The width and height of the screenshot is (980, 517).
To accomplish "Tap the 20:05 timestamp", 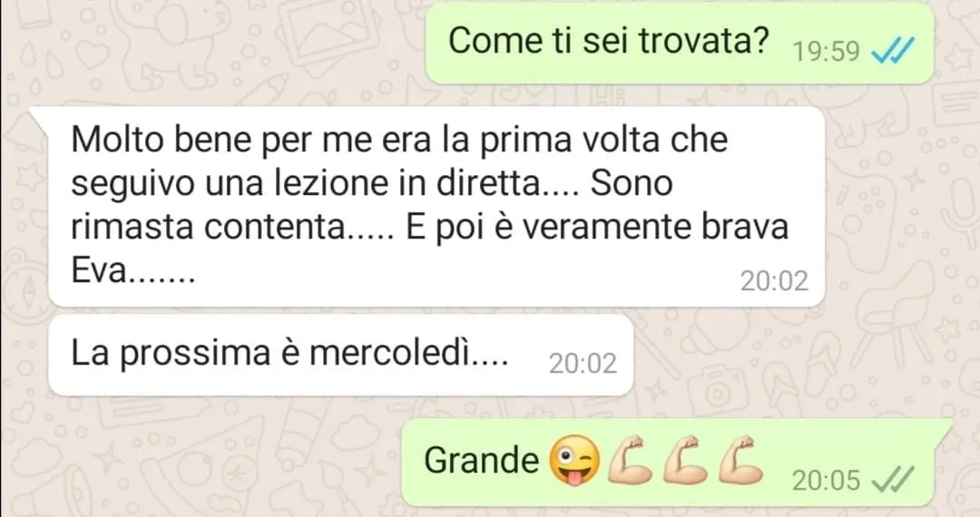I will pos(826,480).
